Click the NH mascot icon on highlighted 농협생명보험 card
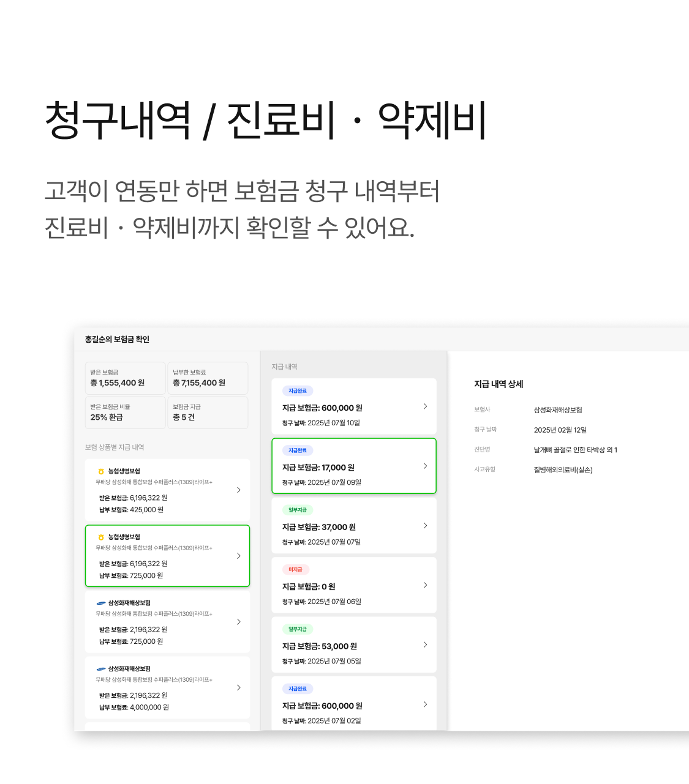This screenshot has width=689, height=784. coord(101,537)
